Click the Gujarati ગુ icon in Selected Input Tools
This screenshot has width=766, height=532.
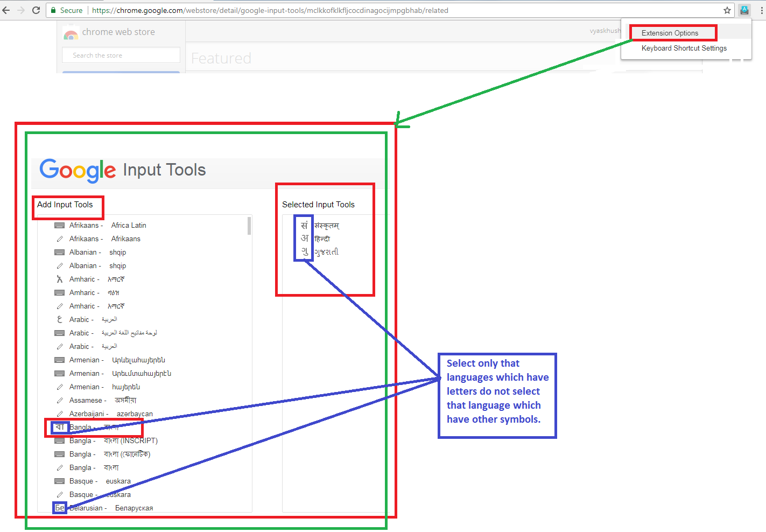305,252
